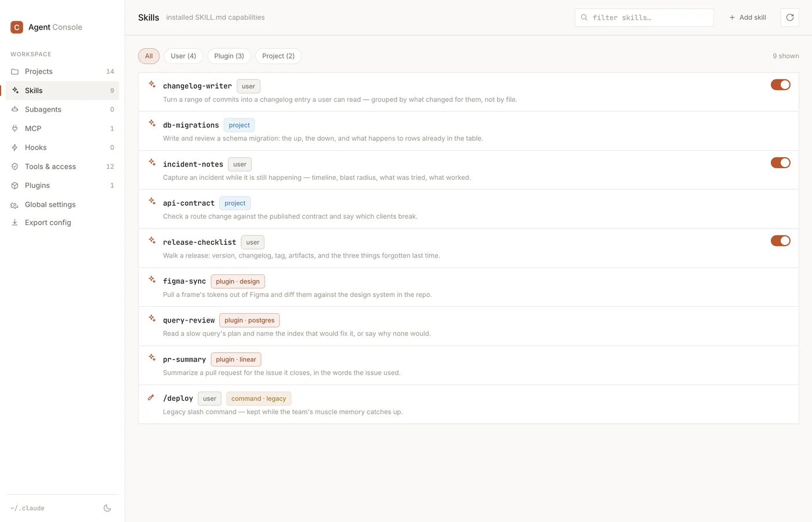The image size is (812, 522).
Task: Click the sparkle icon beside incident-notes
Action: (x=152, y=162)
